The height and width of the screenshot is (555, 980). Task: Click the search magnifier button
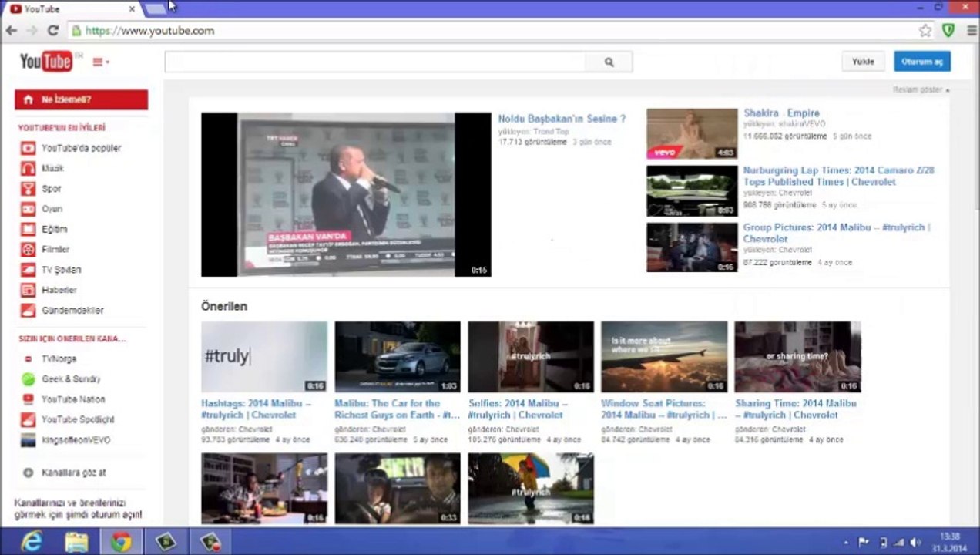pos(609,62)
